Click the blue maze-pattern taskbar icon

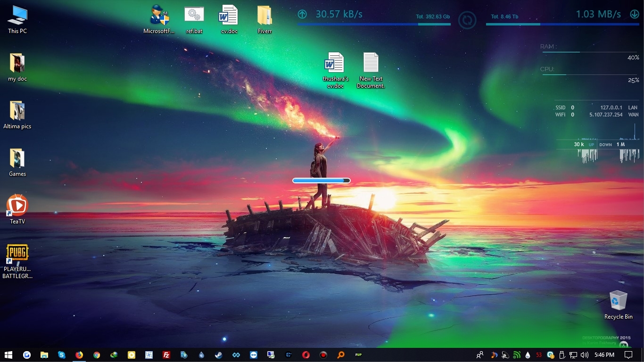pos(149,355)
